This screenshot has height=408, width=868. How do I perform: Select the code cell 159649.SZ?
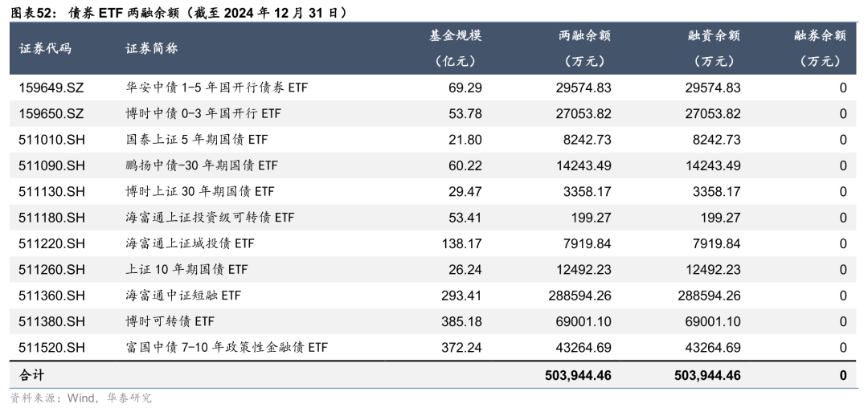[51, 88]
